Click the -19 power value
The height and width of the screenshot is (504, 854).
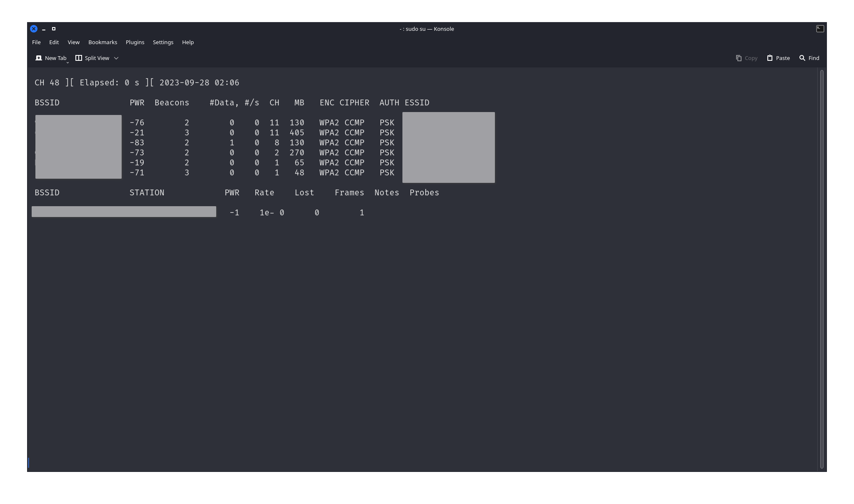click(137, 162)
